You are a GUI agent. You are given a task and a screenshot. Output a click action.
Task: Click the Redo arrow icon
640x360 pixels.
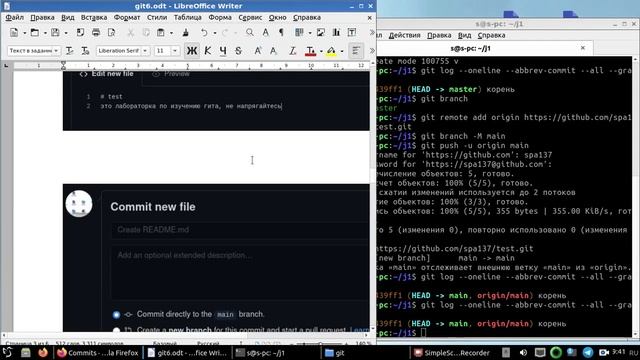coord(225,33)
